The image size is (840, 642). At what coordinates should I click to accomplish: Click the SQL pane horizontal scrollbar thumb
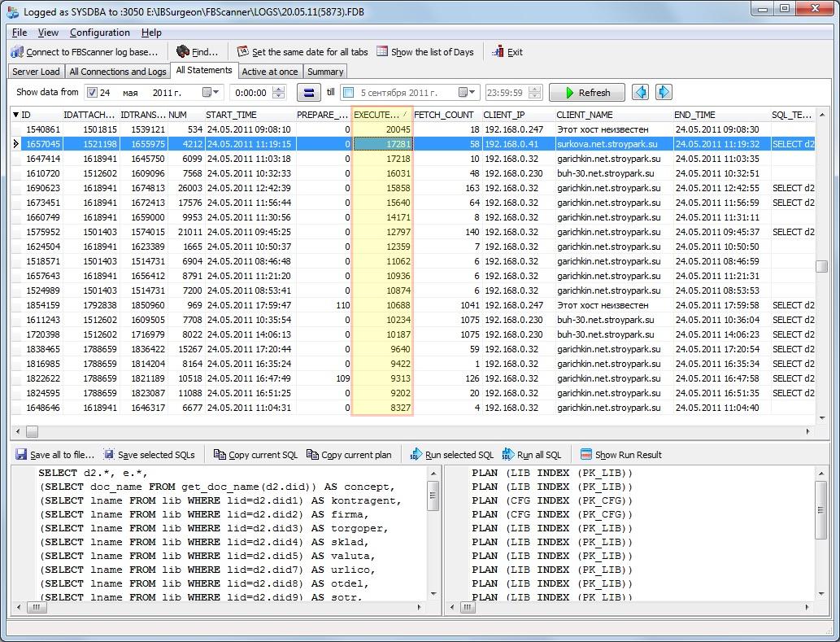click(36, 607)
